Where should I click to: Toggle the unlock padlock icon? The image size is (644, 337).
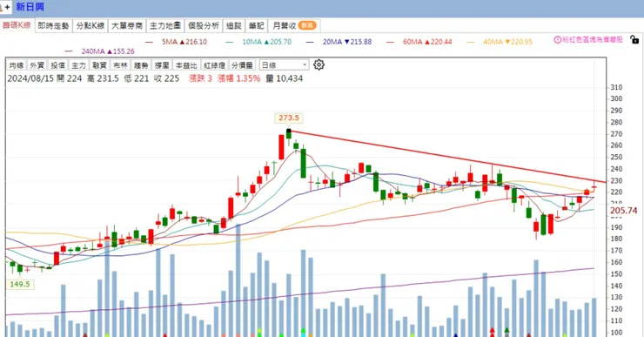[634, 40]
